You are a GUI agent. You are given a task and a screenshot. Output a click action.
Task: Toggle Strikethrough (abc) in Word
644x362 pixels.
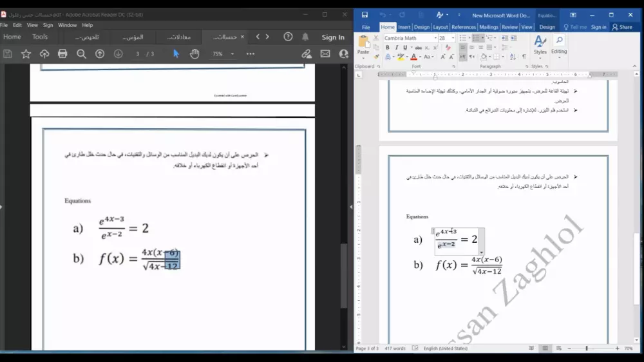(x=419, y=48)
